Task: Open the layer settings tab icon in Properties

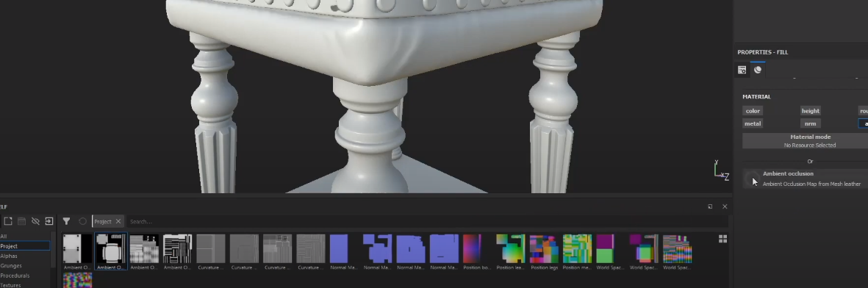Action: click(x=742, y=70)
